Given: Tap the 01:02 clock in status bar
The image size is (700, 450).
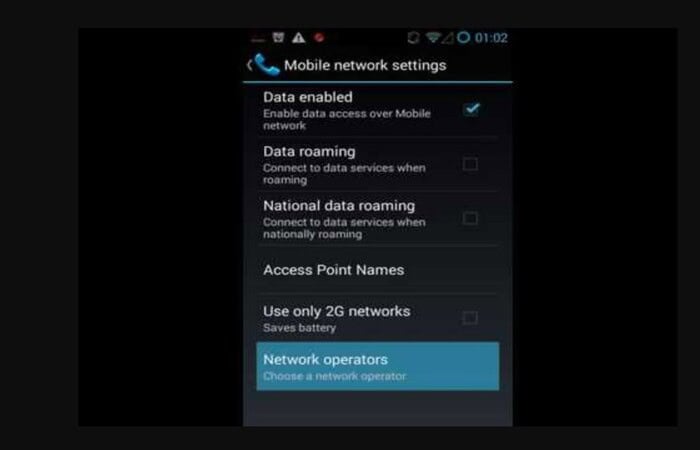Looking at the screenshot, I should point(491,38).
